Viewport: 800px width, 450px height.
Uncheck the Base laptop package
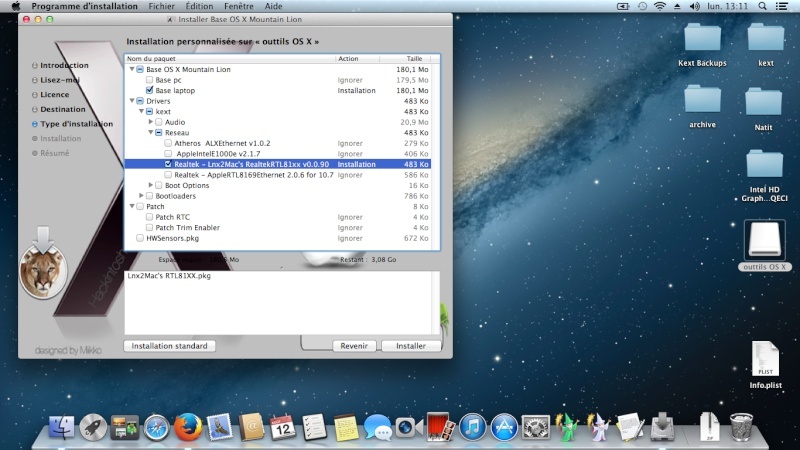(149, 90)
